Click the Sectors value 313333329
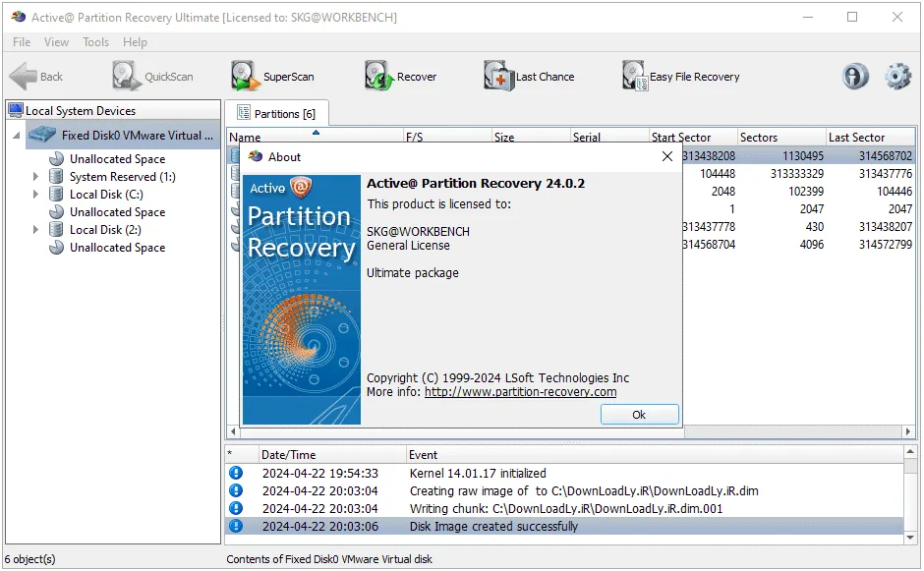The image size is (924, 571). (797, 173)
